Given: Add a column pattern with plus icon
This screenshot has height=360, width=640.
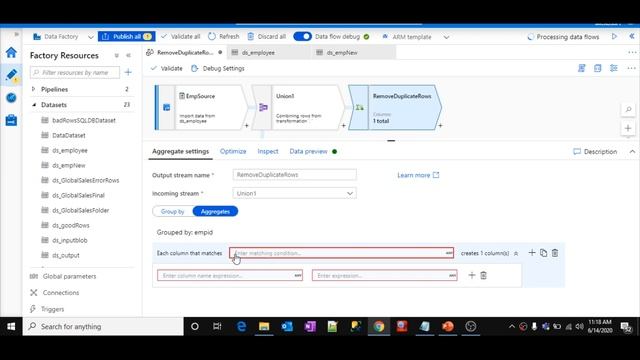Looking at the screenshot, I should [531, 253].
